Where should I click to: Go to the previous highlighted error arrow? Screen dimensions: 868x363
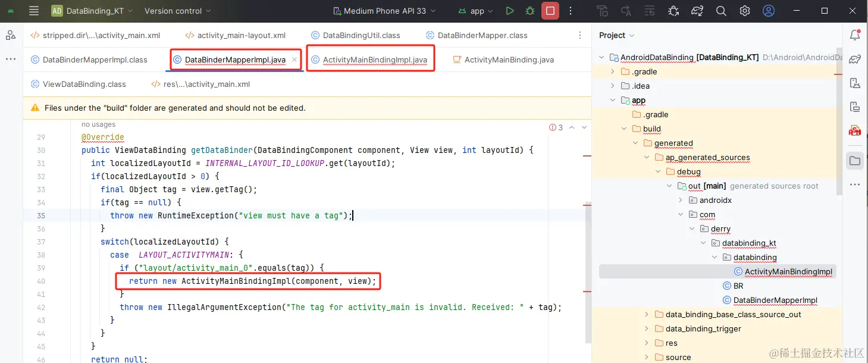(x=572, y=127)
